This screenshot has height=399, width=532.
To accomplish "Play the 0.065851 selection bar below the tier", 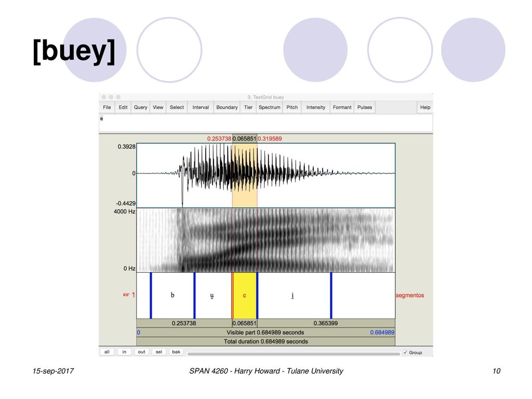I will pos(244,323).
